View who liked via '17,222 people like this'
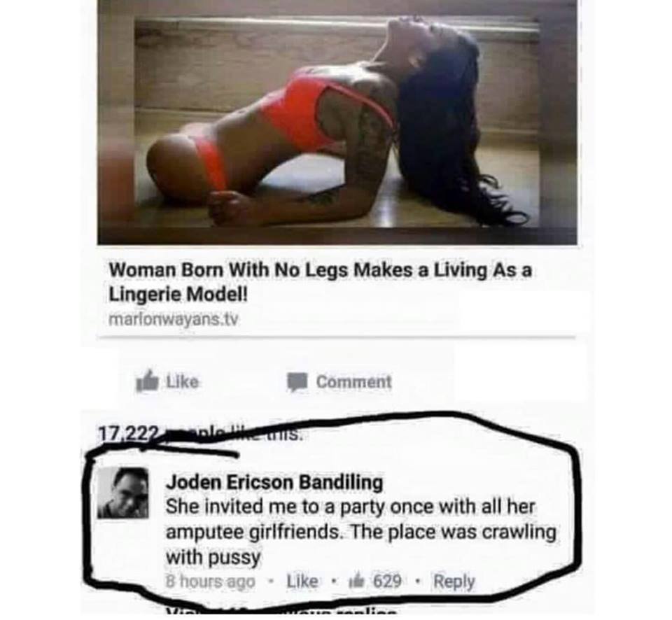Screen dimensions: 672x620 pyautogui.click(x=201, y=435)
